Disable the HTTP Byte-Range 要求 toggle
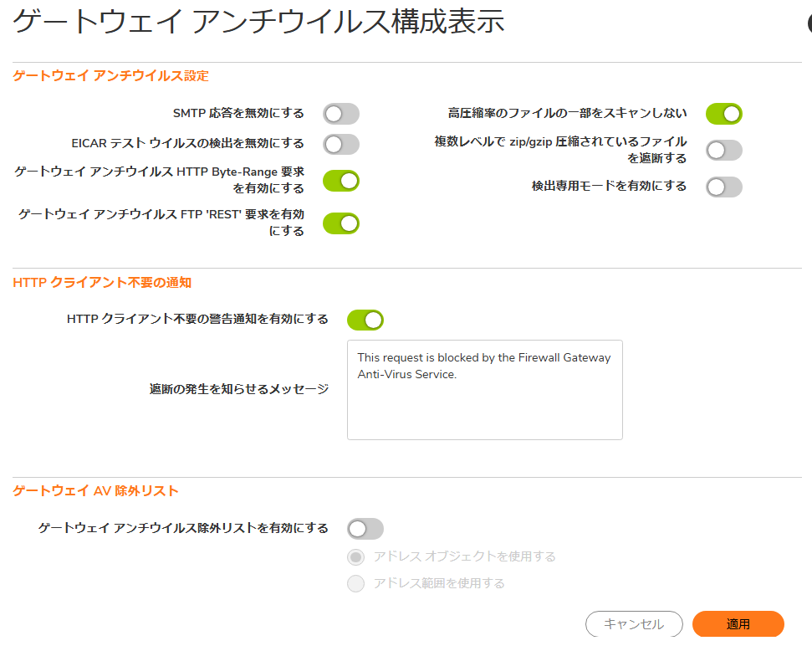The width and height of the screenshot is (812, 651). tap(340, 181)
